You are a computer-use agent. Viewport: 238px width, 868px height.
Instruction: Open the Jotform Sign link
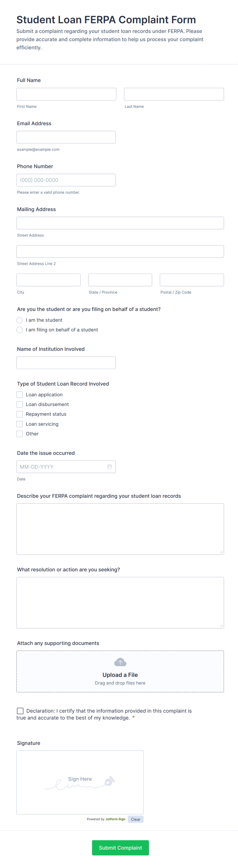click(x=115, y=819)
